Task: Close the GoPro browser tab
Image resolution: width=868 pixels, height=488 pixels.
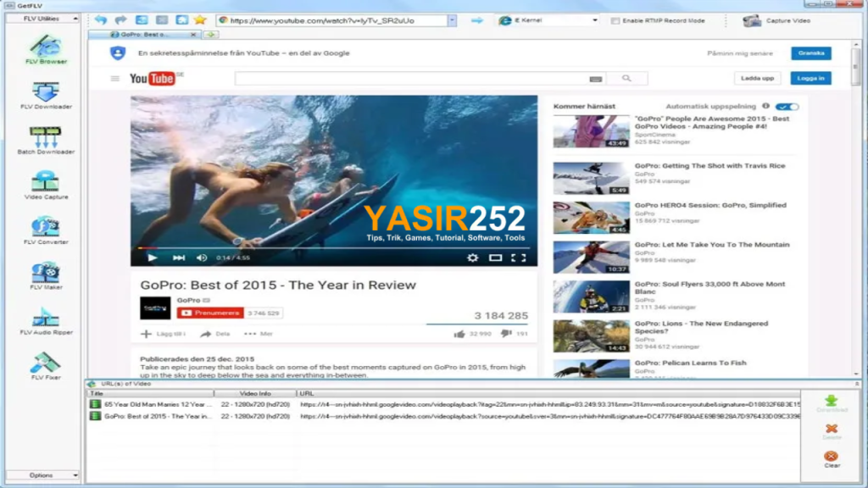Action: pyautogui.click(x=193, y=34)
